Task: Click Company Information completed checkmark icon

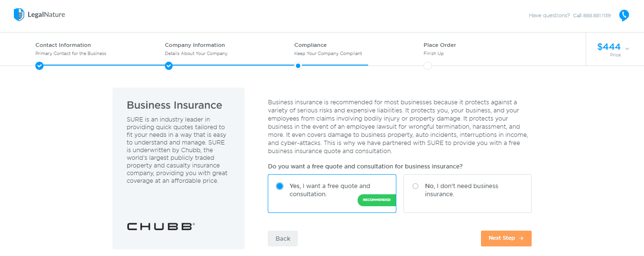Action: 169,66
